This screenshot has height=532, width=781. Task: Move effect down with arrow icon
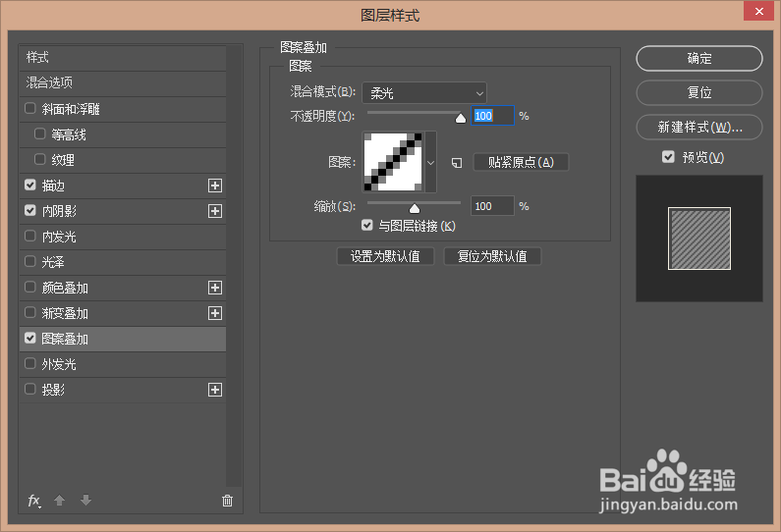85,501
